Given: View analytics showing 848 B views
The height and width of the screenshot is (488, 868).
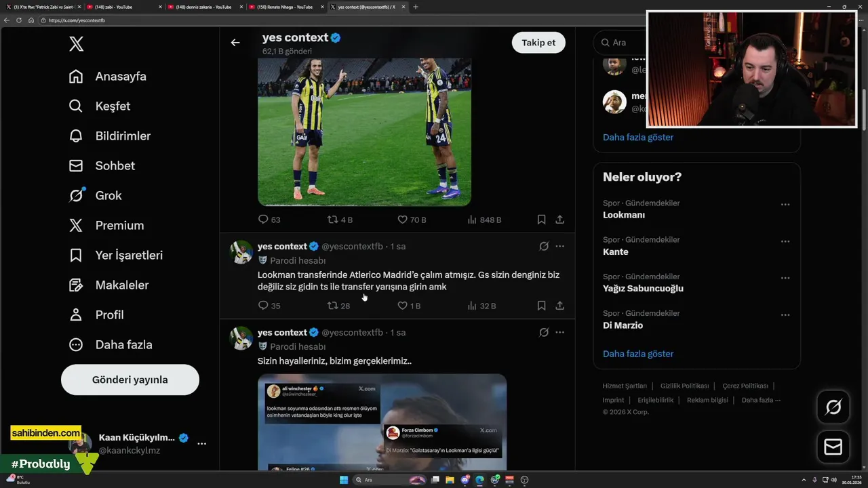Looking at the screenshot, I should (484, 220).
